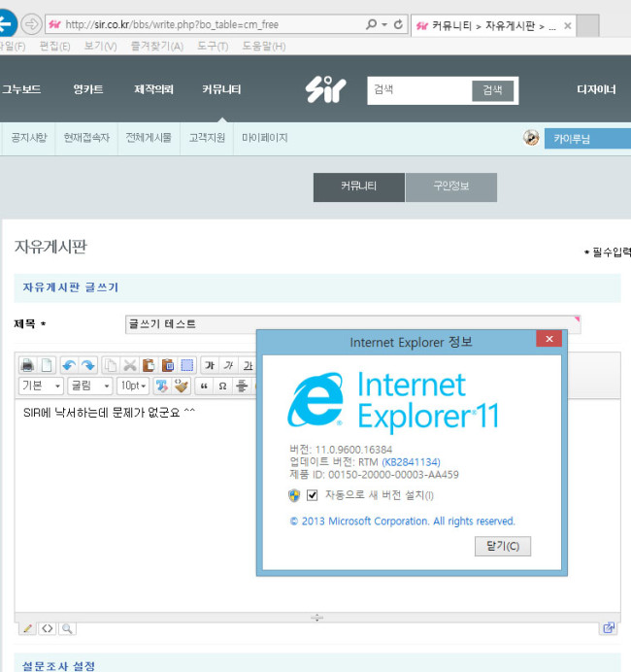The width and height of the screenshot is (631, 672).
Task: Click the 닫기(C) button in the dialog
Action: pos(503,546)
